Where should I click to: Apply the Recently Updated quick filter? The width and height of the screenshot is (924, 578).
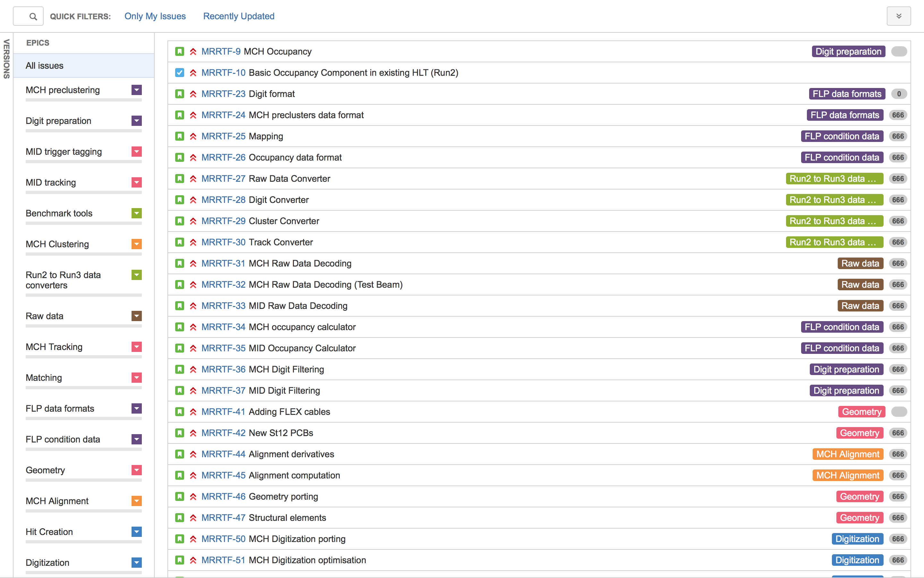[x=239, y=16]
